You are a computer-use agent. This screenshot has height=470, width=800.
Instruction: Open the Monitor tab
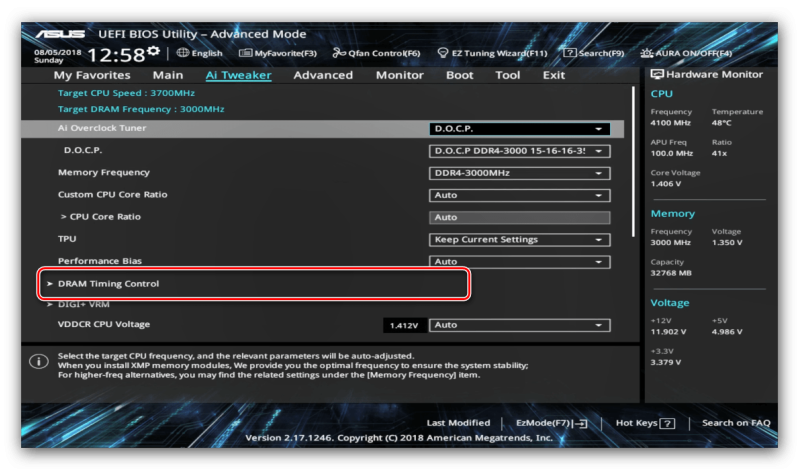click(x=399, y=75)
